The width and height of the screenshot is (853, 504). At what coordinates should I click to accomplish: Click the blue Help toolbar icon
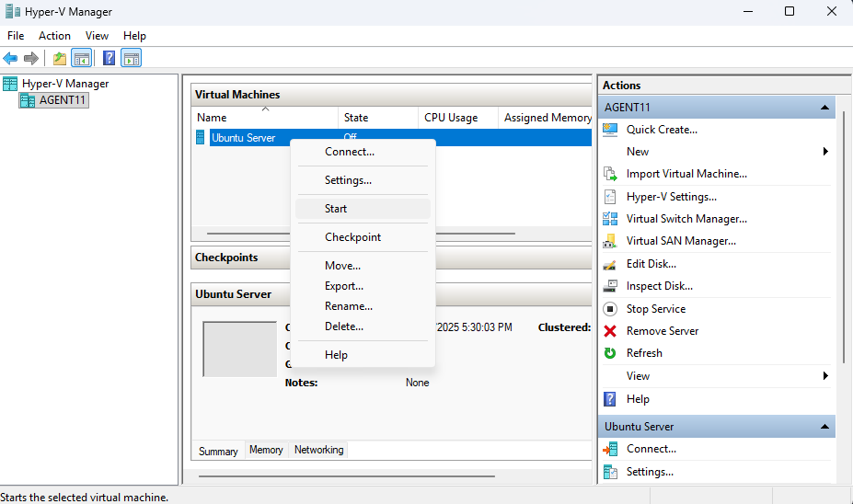click(x=109, y=59)
